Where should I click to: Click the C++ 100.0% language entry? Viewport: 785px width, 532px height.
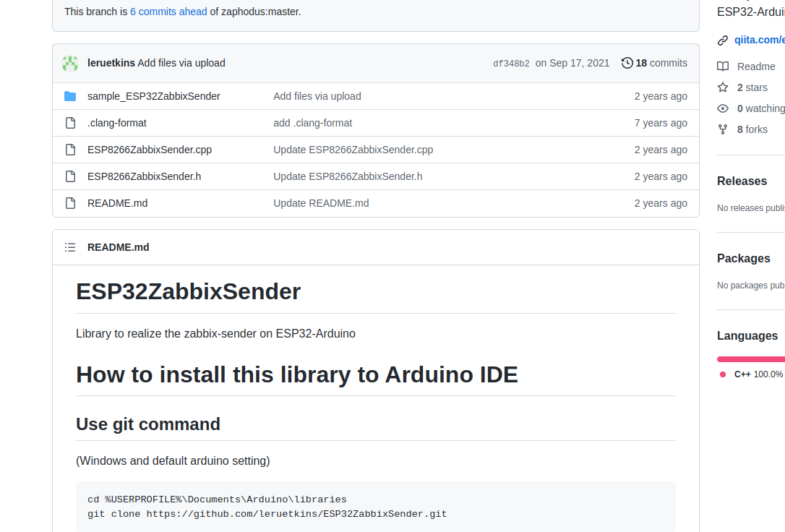tap(758, 374)
